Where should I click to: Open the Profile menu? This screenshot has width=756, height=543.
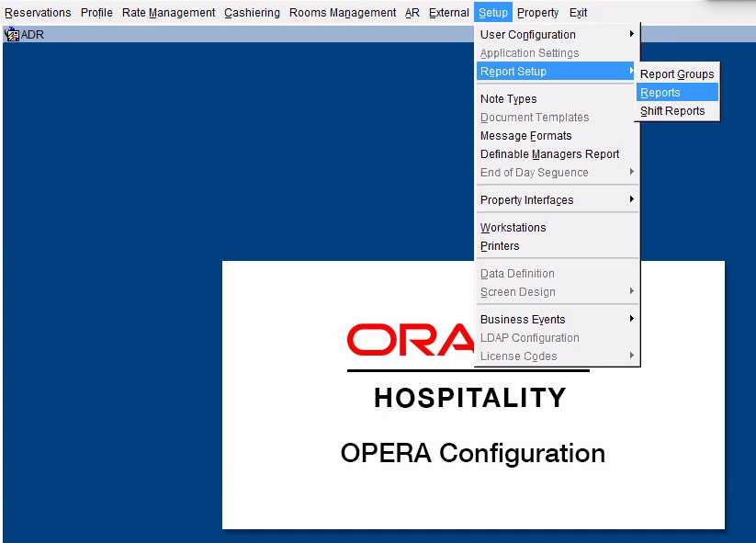(x=96, y=13)
